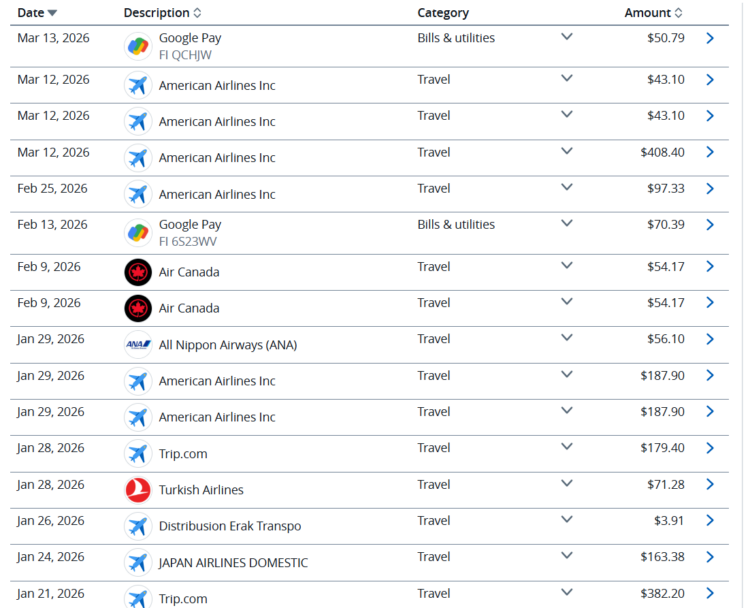Open details arrow for the $70.39 Google Pay

tap(710, 225)
